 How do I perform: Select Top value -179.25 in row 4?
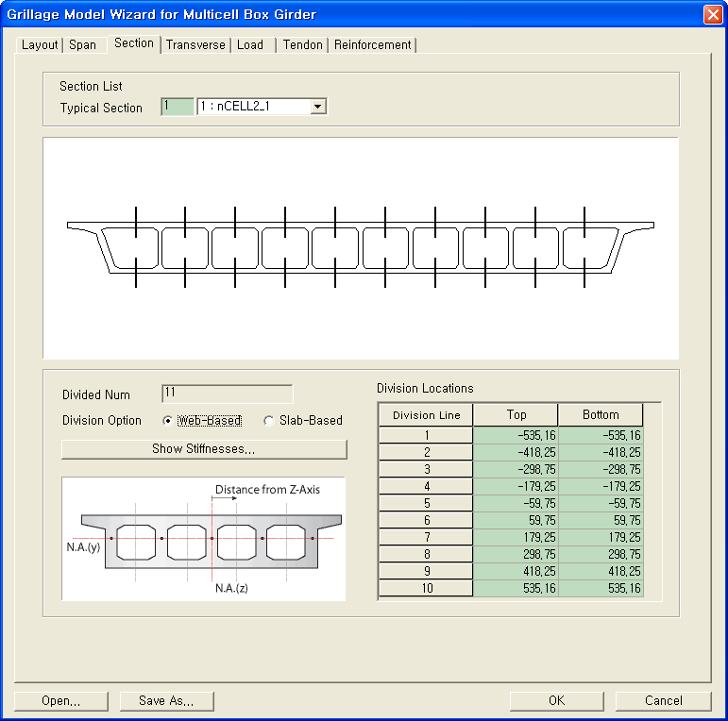click(516, 486)
